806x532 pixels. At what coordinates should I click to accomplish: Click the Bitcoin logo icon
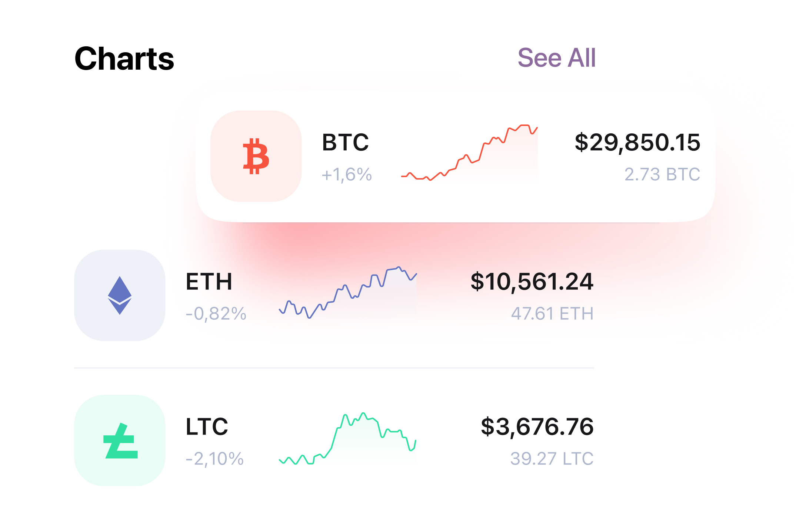[x=256, y=156]
